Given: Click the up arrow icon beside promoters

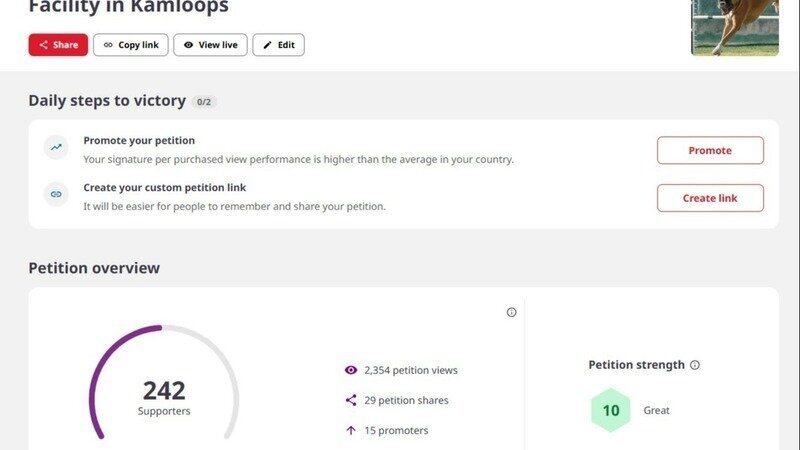Looking at the screenshot, I should point(351,430).
